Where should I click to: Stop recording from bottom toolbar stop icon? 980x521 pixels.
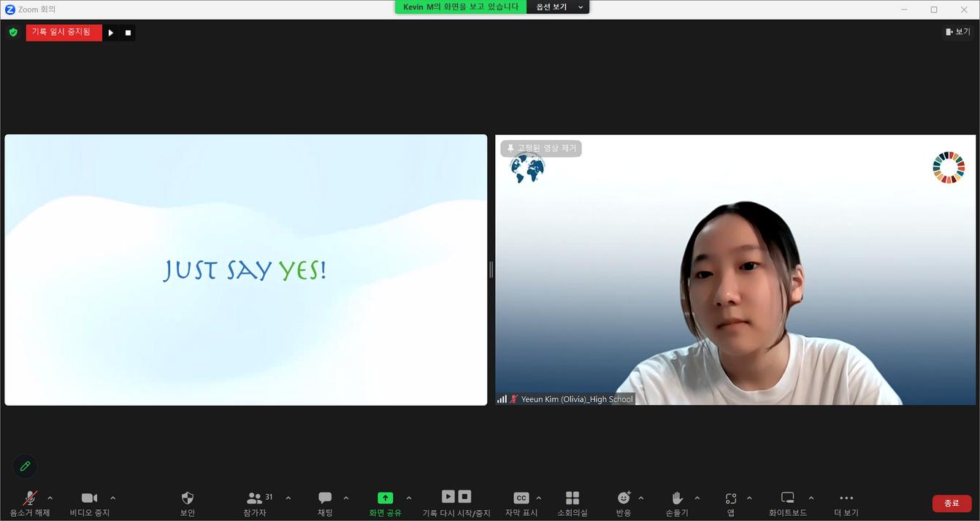(465, 496)
